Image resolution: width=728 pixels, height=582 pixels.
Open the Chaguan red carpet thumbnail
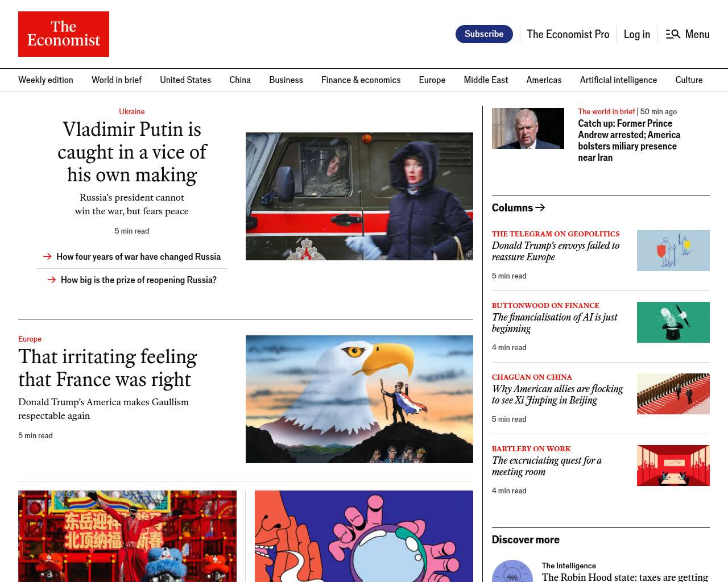(x=673, y=394)
